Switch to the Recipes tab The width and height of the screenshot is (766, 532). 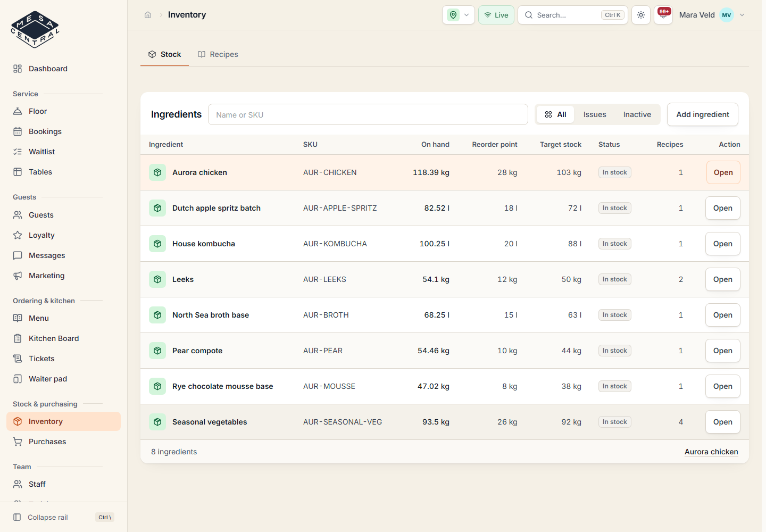click(x=218, y=54)
